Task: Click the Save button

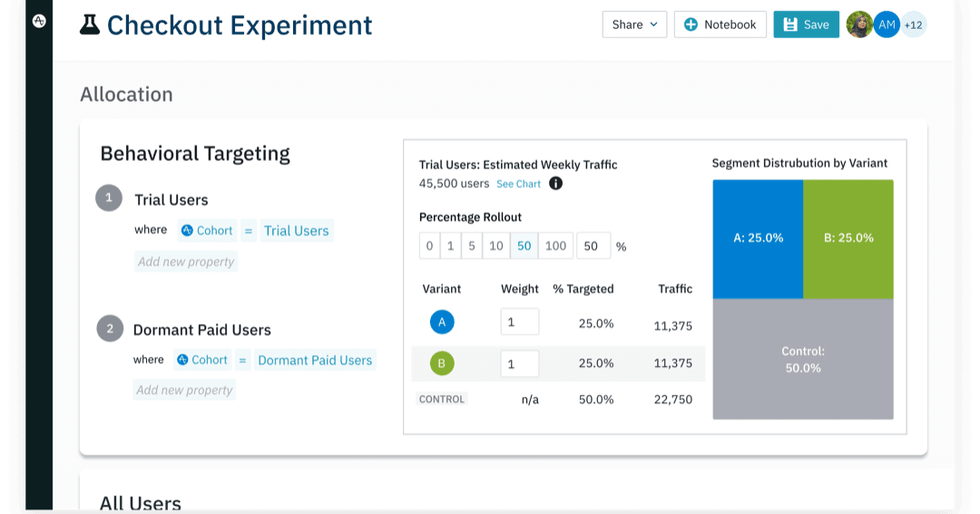Action: coord(806,25)
